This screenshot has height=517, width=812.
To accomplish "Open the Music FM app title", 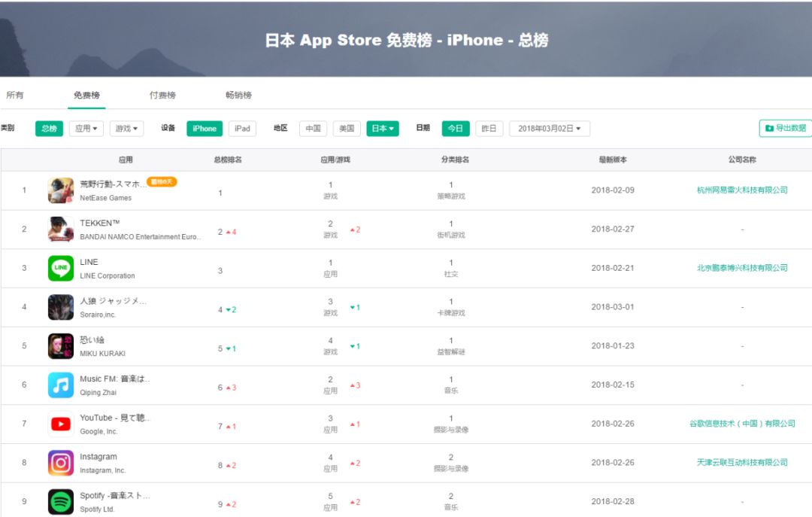I will pos(114,379).
